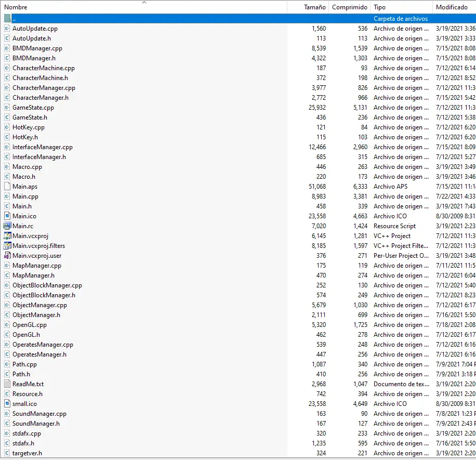Click the ReadMe.txt document icon
Image resolution: width=476 pixels, height=460 pixels.
7,384
